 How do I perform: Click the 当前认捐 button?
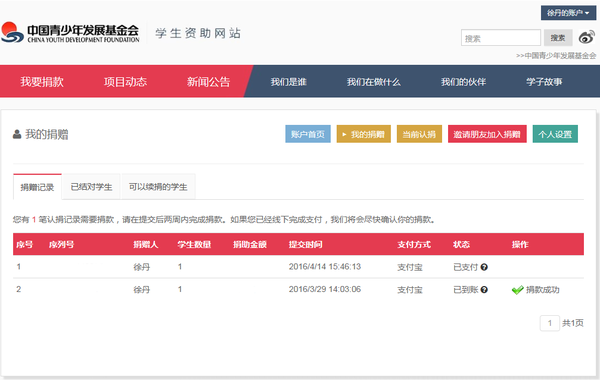tap(419, 134)
